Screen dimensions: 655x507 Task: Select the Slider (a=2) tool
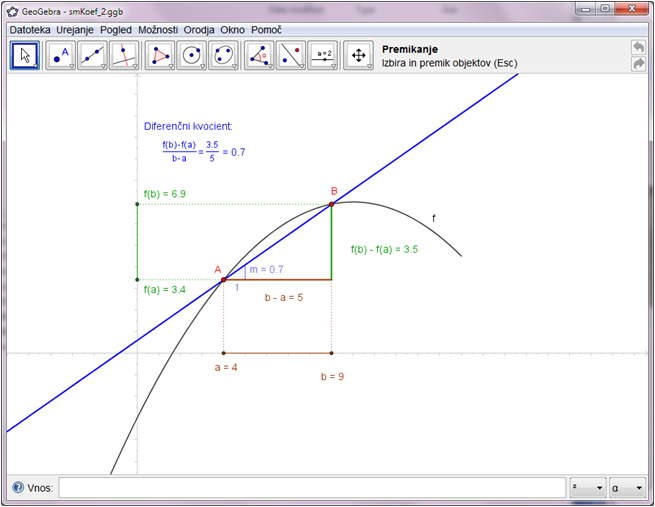coord(322,55)
